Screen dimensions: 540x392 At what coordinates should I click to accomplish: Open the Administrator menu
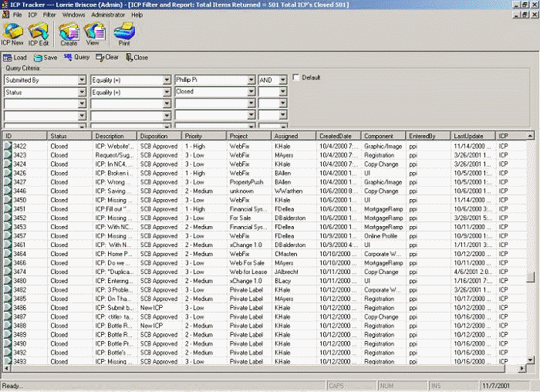coord(107,15)
